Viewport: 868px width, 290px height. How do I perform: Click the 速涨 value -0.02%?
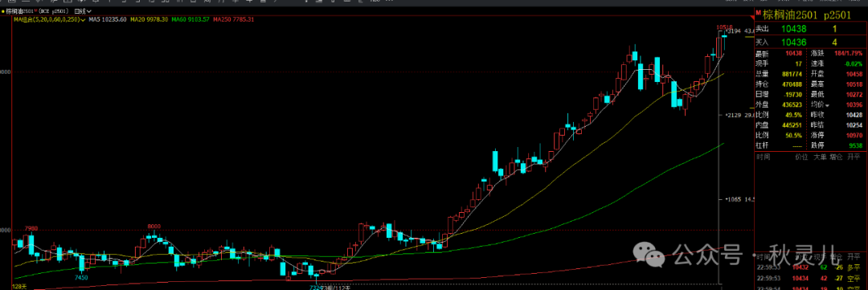click(x=853, y=63)
